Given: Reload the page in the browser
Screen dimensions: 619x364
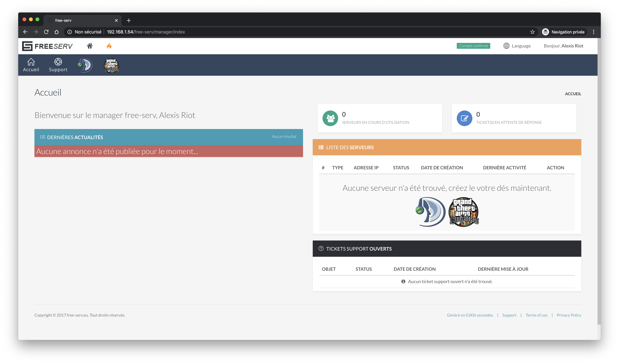Looking at the screenshot, I should pyautogui.click(x=46, y=32).
